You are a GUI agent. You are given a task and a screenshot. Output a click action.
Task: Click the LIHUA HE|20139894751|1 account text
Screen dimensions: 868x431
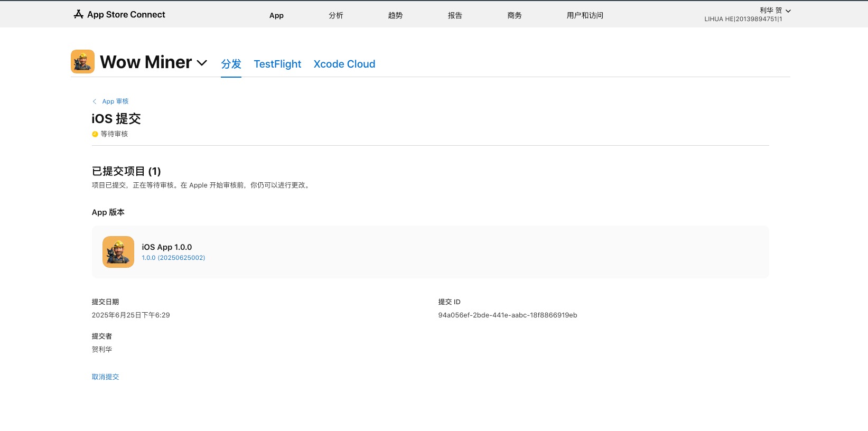tap(743, 19)
